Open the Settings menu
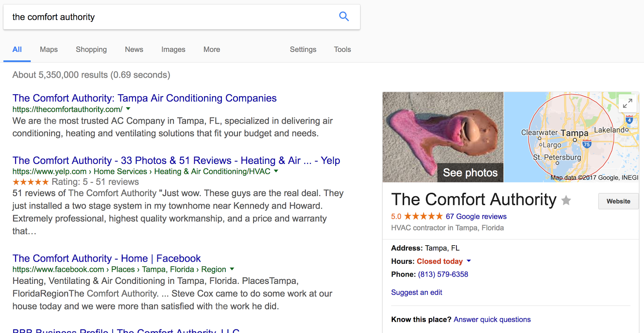This screenshot has height=333, width=644. tap(303, 50)
